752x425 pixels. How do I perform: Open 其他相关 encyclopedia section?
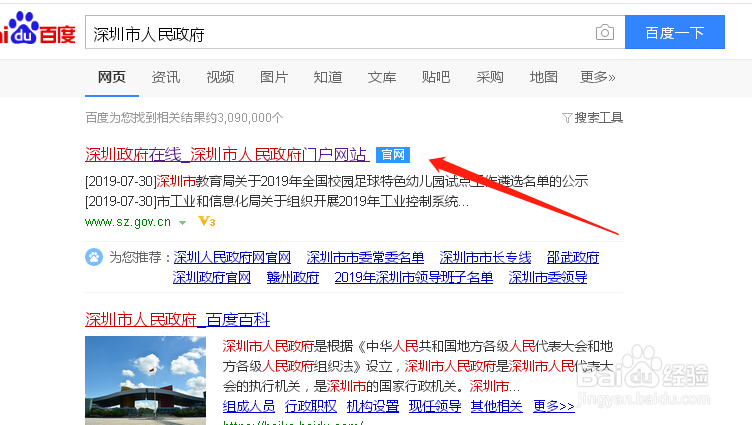point(497,407)
